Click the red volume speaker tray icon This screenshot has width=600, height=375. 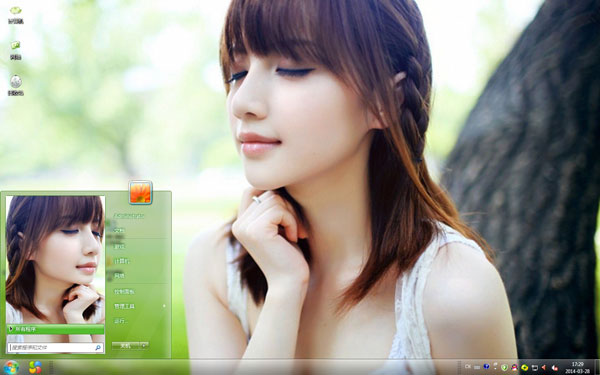[x=544, y=367]
